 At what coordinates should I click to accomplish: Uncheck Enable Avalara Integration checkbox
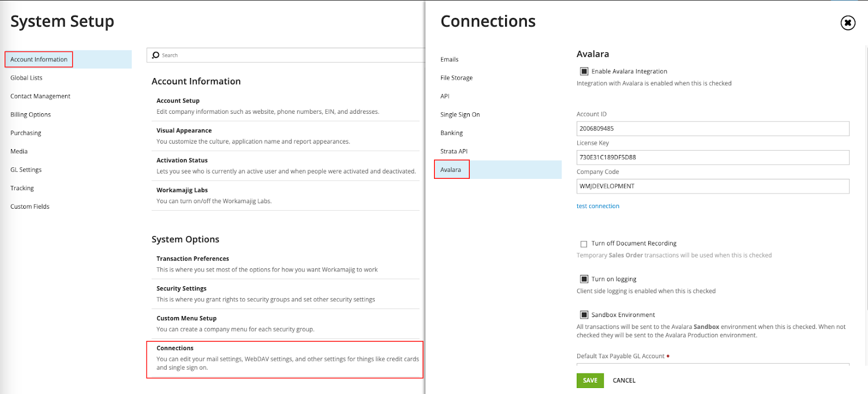584,72
